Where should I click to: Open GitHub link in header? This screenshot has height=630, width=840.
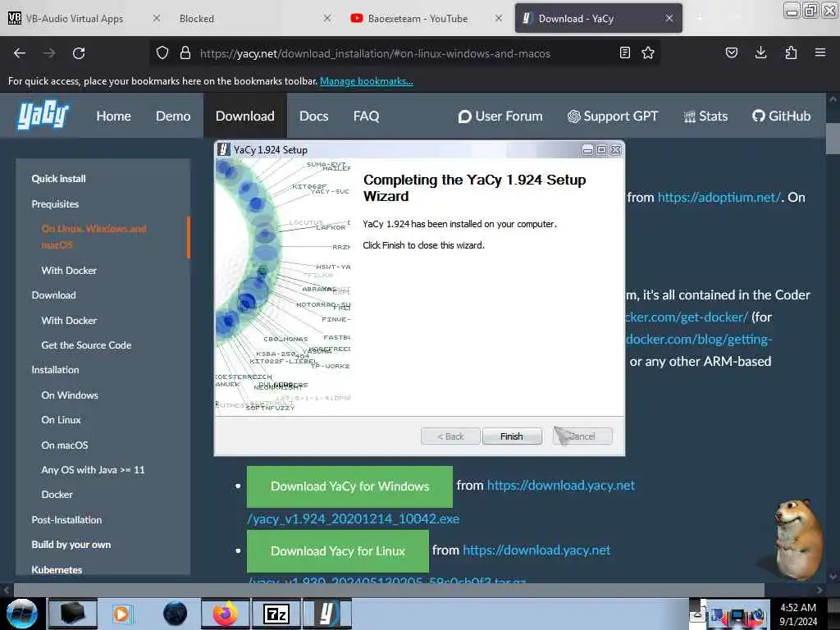(x=781, y=116)
